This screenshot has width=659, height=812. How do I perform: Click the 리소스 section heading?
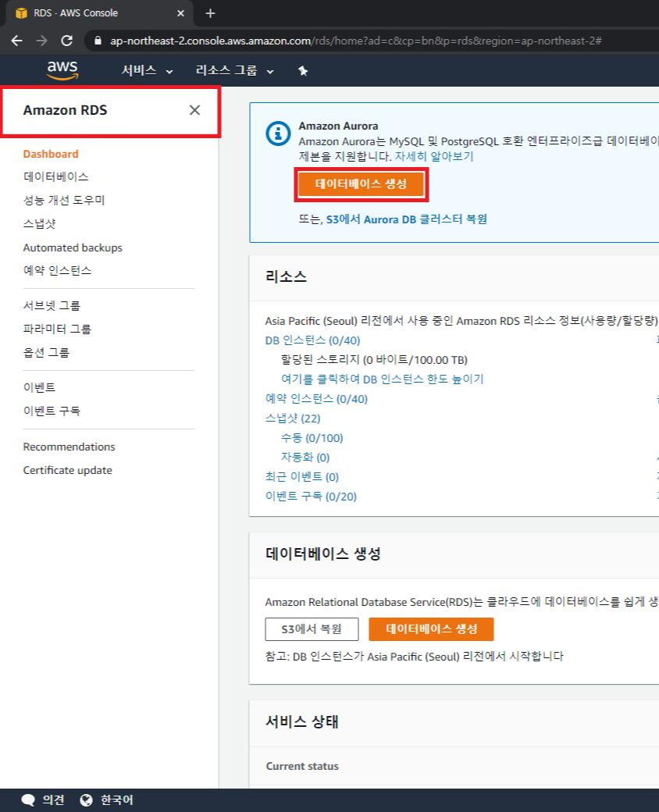(x=286, y=276)
